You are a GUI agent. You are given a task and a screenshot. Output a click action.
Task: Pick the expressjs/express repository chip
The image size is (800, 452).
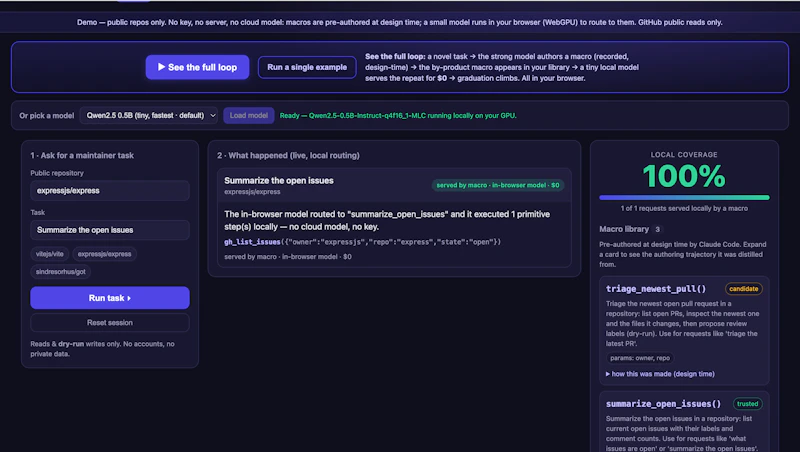click(105, 254)
